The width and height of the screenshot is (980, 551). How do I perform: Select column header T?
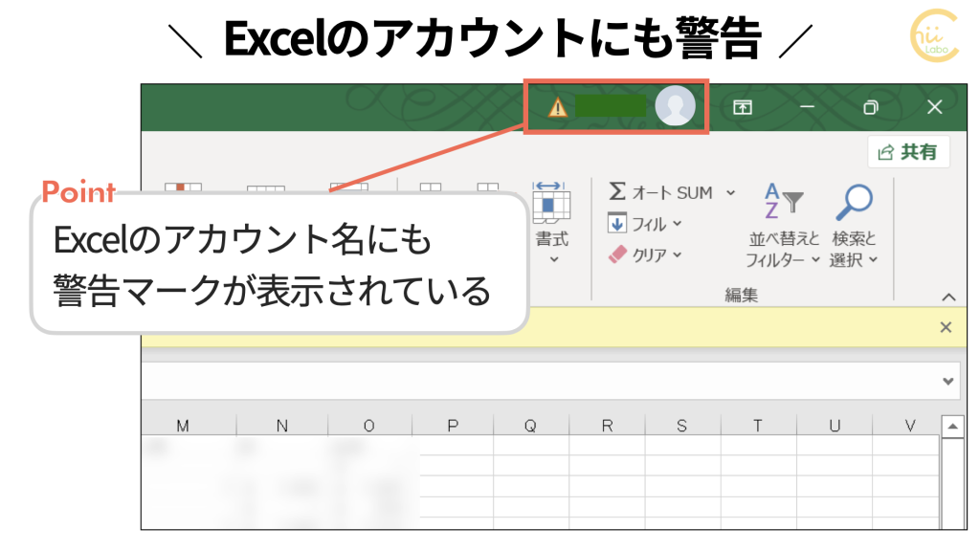tap(758, 426)
